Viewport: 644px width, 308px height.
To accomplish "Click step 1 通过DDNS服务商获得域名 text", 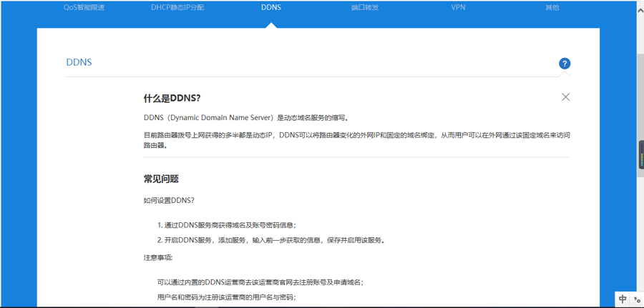I will click(x=227, y=225).
